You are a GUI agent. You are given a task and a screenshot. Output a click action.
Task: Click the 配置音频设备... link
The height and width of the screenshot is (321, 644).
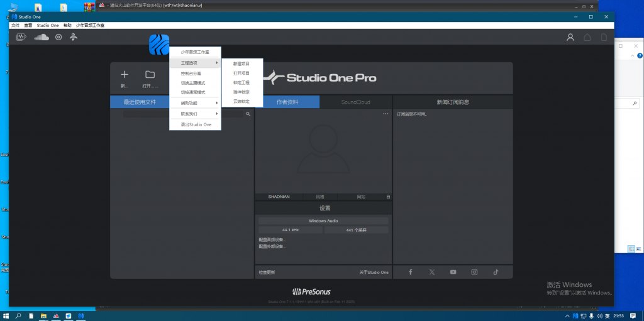pos(273,239)
